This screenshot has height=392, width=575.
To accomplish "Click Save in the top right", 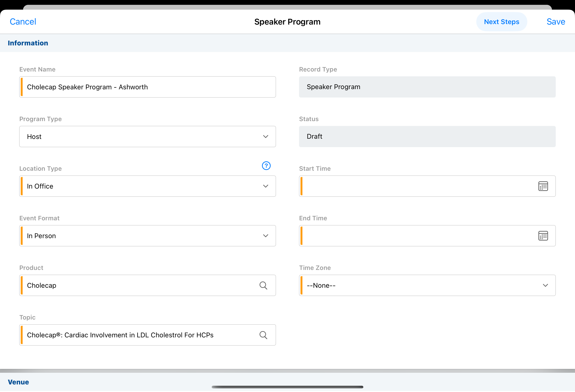I will pos(556,22).
